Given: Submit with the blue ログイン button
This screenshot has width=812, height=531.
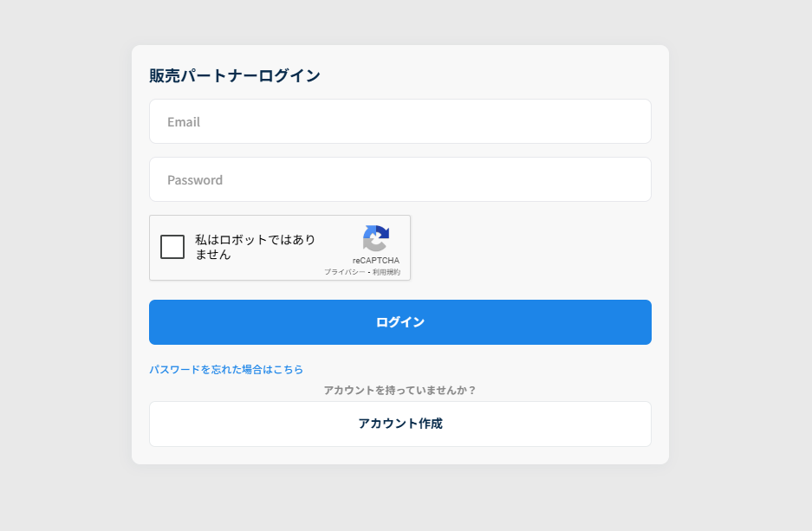Looking at the screenshot, I should click(x=400, y=322).
